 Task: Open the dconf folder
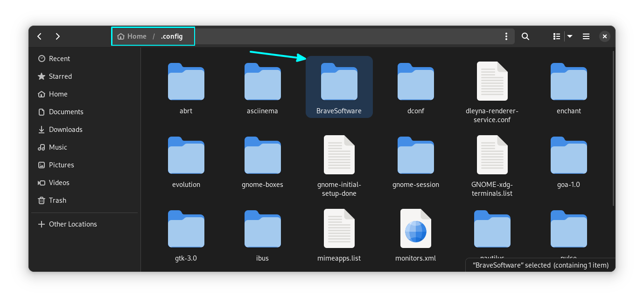point(415,82)
